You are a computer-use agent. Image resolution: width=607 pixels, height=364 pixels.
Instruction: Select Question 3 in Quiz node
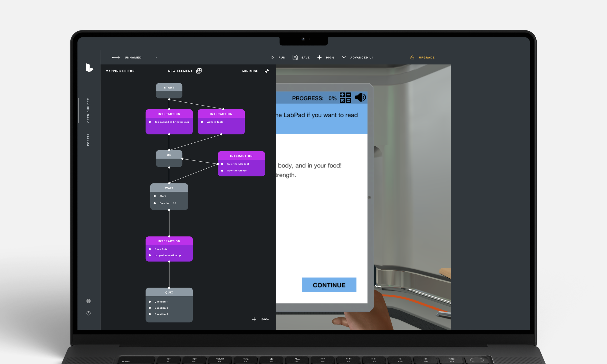click(x=161, y=314)
